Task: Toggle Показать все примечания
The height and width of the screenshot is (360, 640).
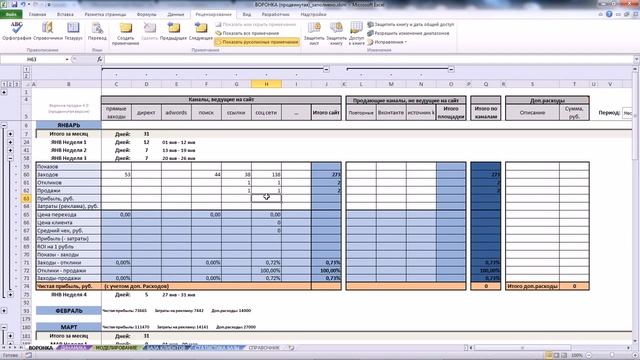Action: tap(247, 33)
